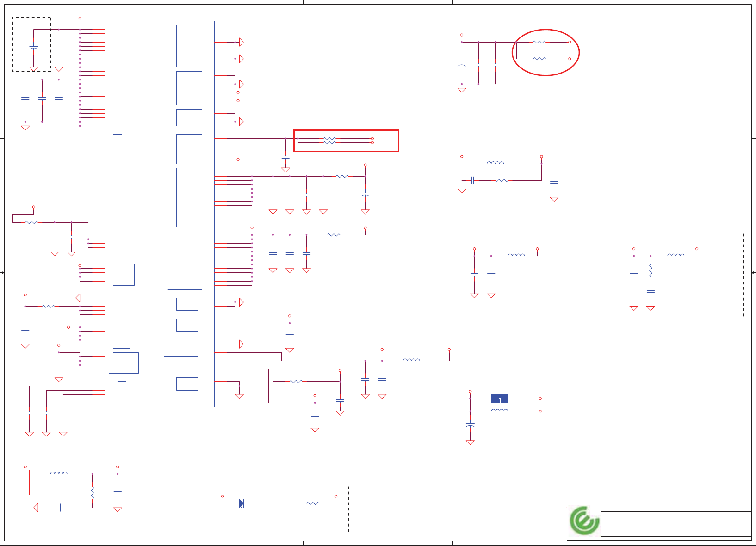Screen dimensions: 756x546
Task: Select the diode symbol inside the bottom dashed box
Action: pyautogui.click(x=242, y=503)
